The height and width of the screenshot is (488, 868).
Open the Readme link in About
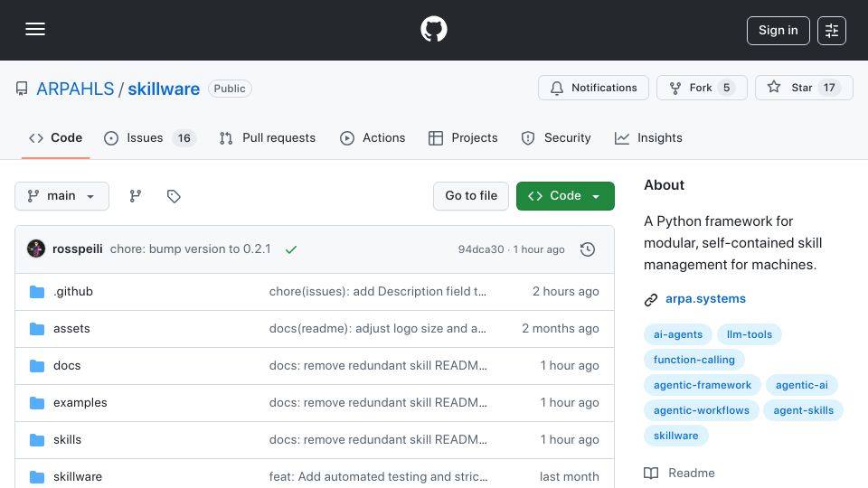(x=692, y=473)
